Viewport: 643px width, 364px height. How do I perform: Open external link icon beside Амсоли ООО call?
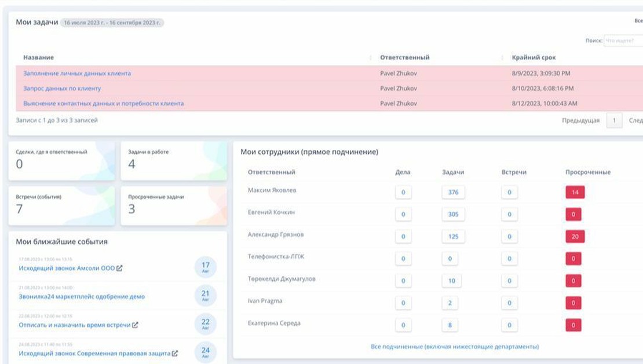[119, 269]
